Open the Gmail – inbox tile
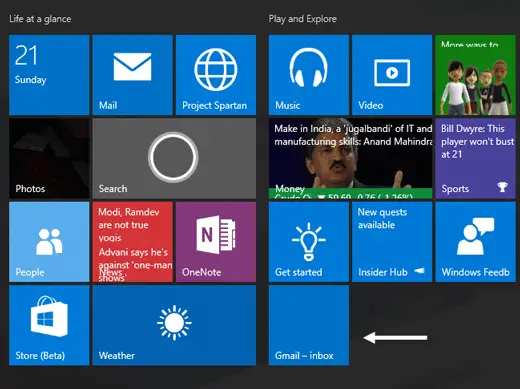520x389 pixels. point(309,325)
